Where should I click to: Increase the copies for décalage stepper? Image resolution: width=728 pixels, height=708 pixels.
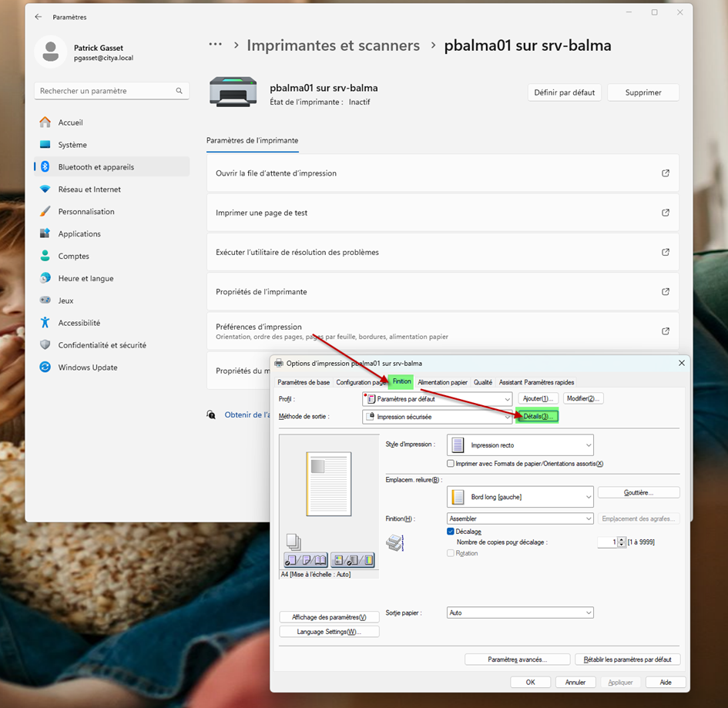[x=622, y=539]
